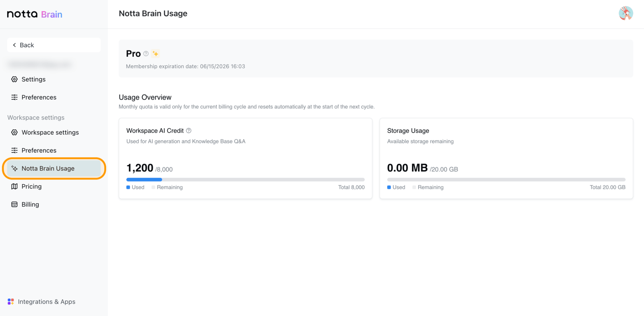The image size is (644, 316).
Task: Open the Billing page
Action: click(54, 204)
